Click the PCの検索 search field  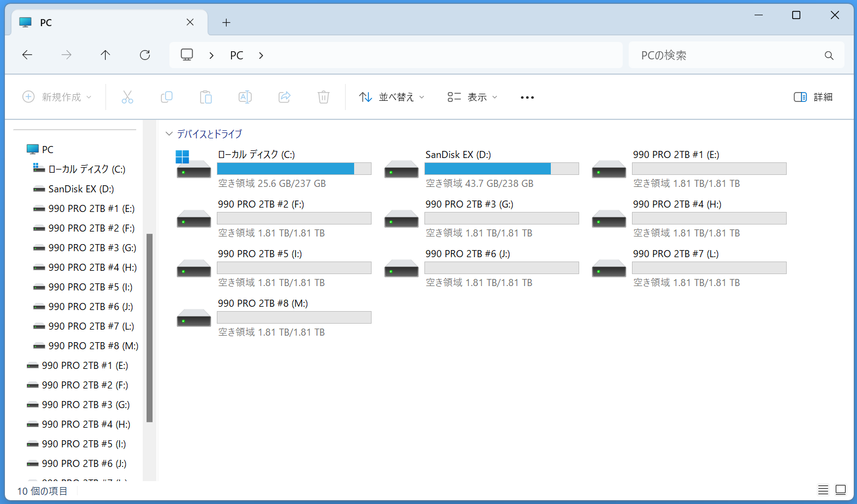click(736, 55)
